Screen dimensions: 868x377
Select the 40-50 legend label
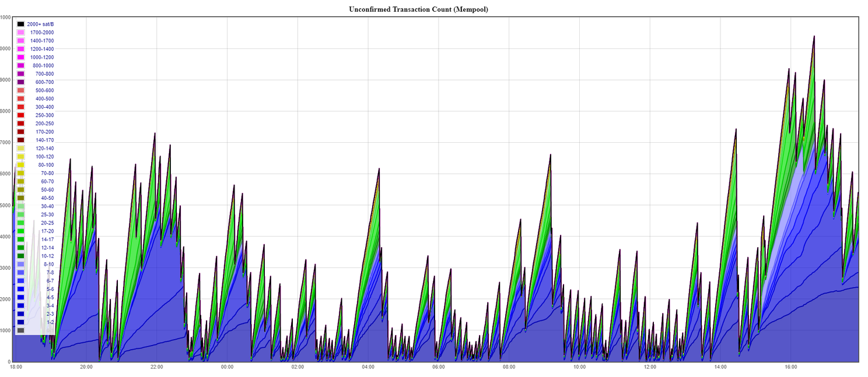[47, 198]
